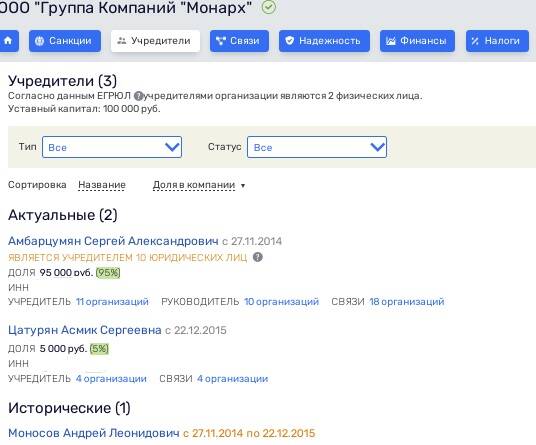This screenshot has width=536, height=445.
Task: Go to the Финансы tab
Action: coord(417,41)
